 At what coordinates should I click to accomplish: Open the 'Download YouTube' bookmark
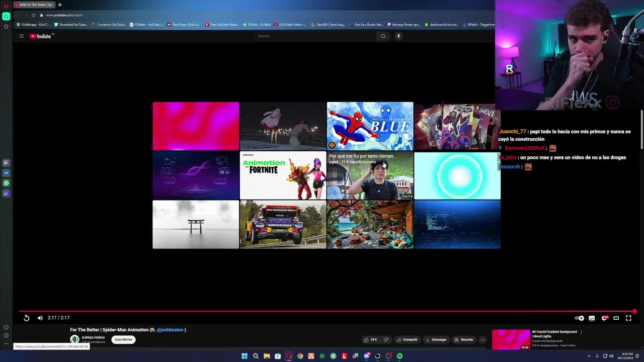tap(70, 25)
